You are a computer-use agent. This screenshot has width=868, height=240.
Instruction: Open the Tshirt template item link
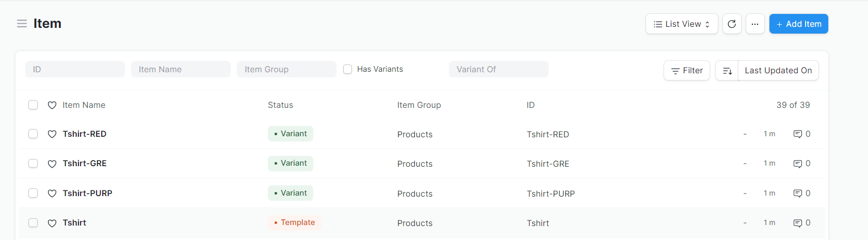point(74,223)
